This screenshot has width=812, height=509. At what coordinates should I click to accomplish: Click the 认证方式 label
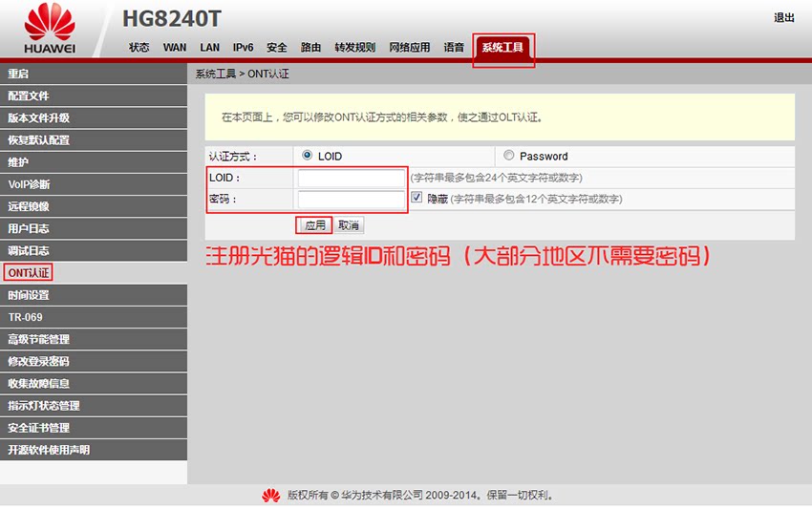pos(232,157)
